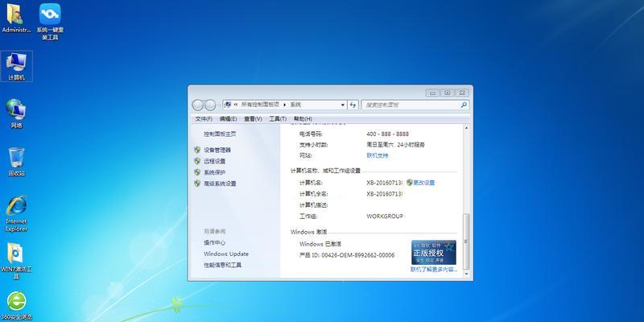Click the back arrow navigation button
Screen dimensions: 644x322
199,105
